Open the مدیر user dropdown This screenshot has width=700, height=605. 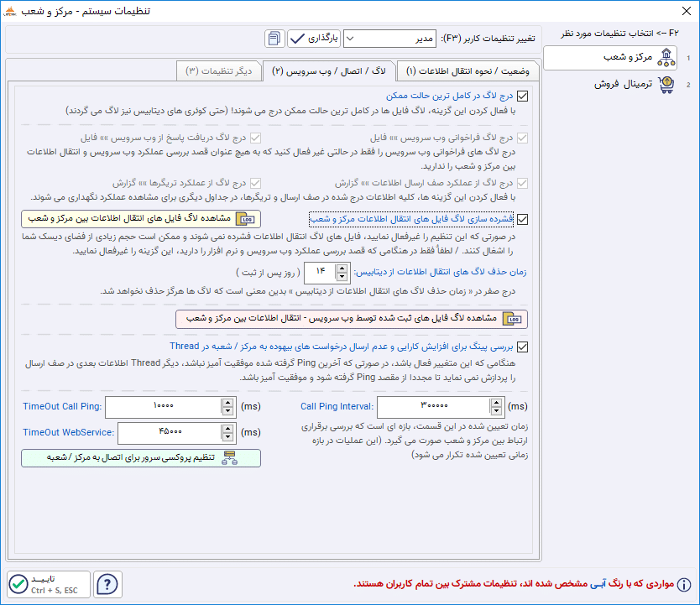click(389, 39)
